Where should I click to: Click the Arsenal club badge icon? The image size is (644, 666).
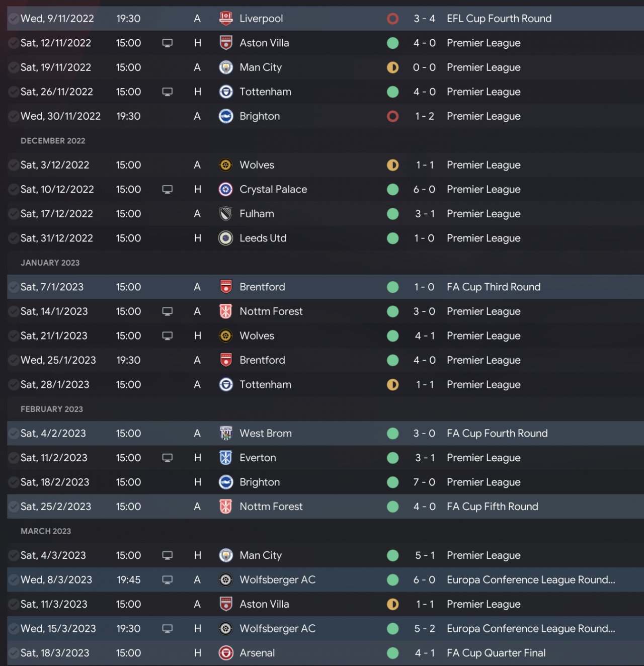pyautogui.click(x=226, y=653)
